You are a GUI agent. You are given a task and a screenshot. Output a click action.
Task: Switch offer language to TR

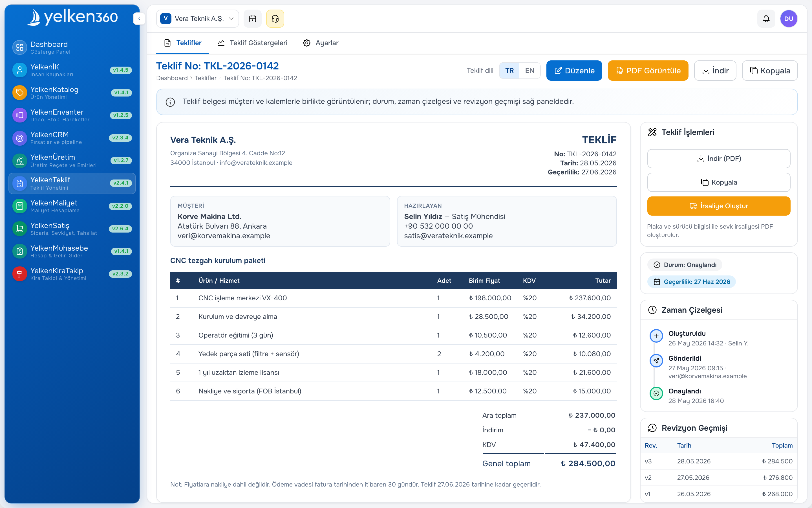tap(509, 71)
